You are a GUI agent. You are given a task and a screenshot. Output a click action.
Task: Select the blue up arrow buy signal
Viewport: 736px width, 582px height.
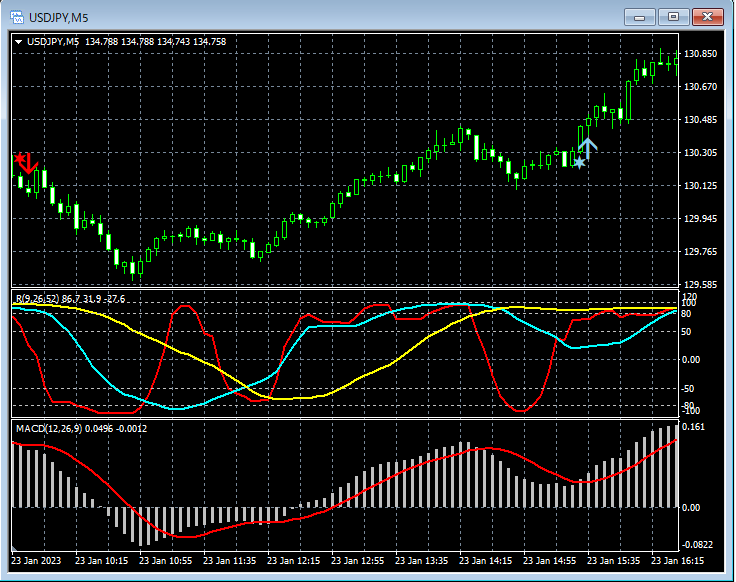click(x=588, y=149)
